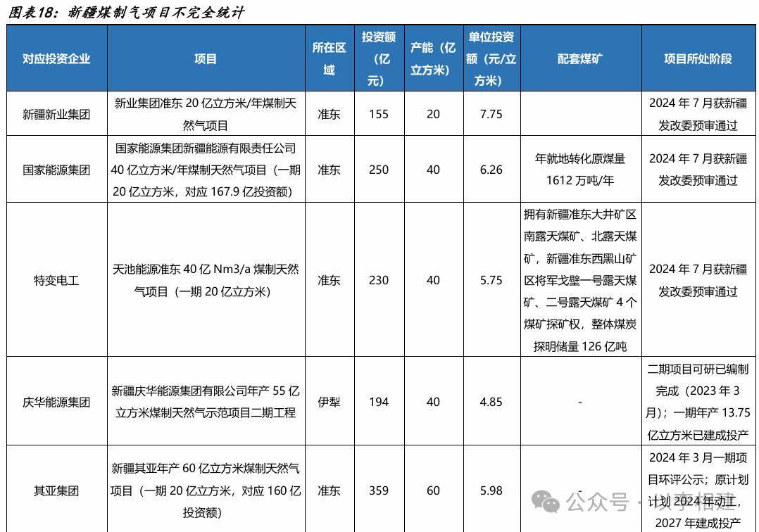Select the 新疆庆华能源集团有限公司 project cell
The width and height of the screenshot is (759, 532).
coord(206,402)
